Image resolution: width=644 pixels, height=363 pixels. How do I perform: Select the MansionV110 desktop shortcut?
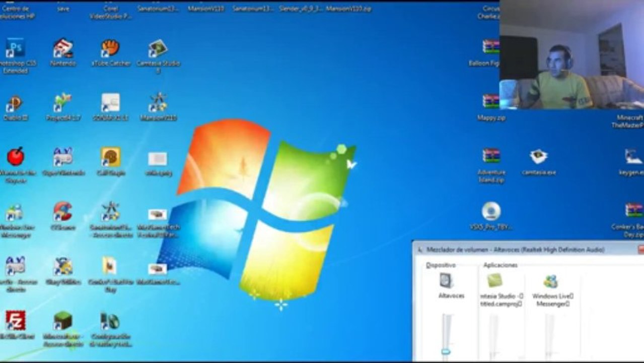[x=158, y=102]
